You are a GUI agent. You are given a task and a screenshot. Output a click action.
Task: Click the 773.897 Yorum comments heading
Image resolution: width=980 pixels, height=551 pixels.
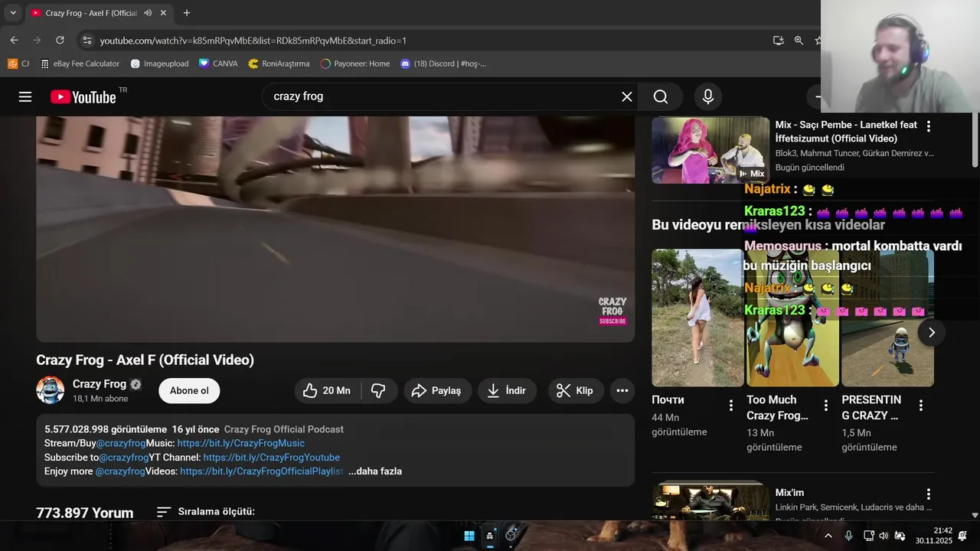(x=85, y=513)
